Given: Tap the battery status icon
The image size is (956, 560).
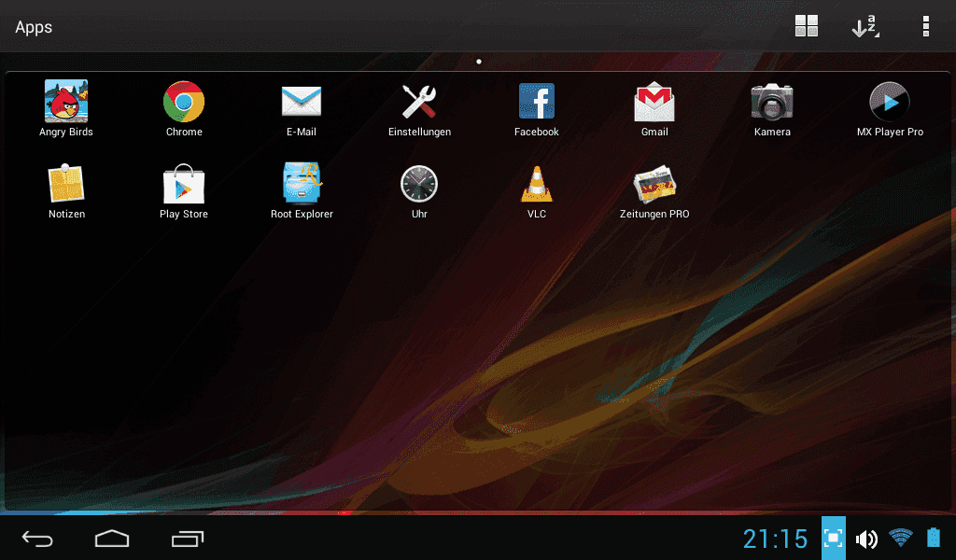Looking at the screenshot, I should 934,538.
